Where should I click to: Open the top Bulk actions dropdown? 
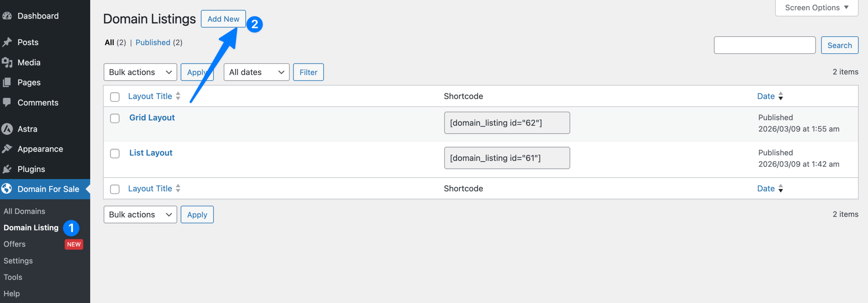(140, 72)
